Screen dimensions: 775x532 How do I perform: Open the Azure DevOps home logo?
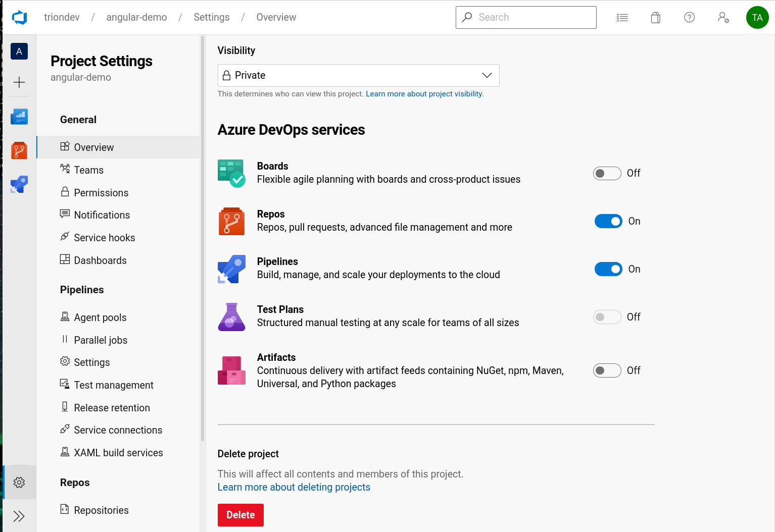pyautogui.click(x=19, y=18)
